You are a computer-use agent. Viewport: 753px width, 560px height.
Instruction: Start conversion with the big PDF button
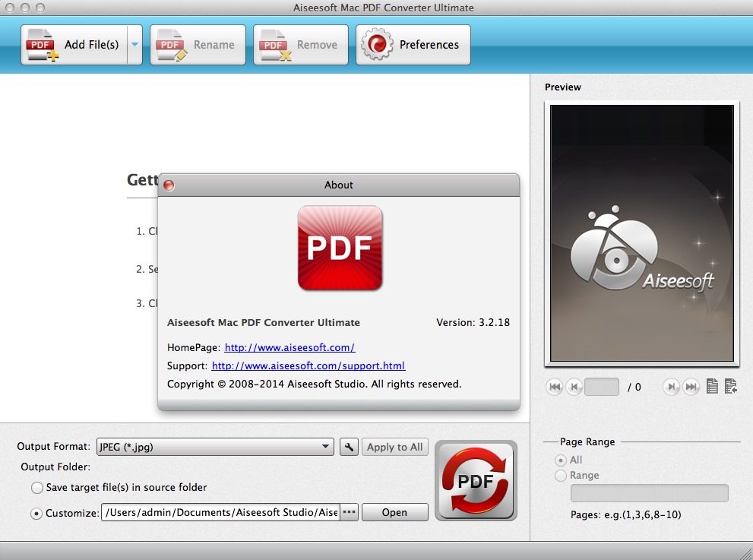pos(476,481)
